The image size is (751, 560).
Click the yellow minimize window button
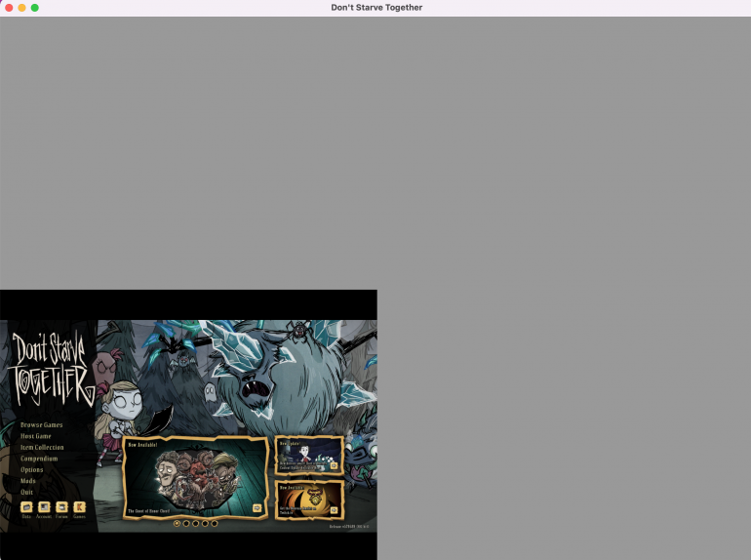[21, 8]
